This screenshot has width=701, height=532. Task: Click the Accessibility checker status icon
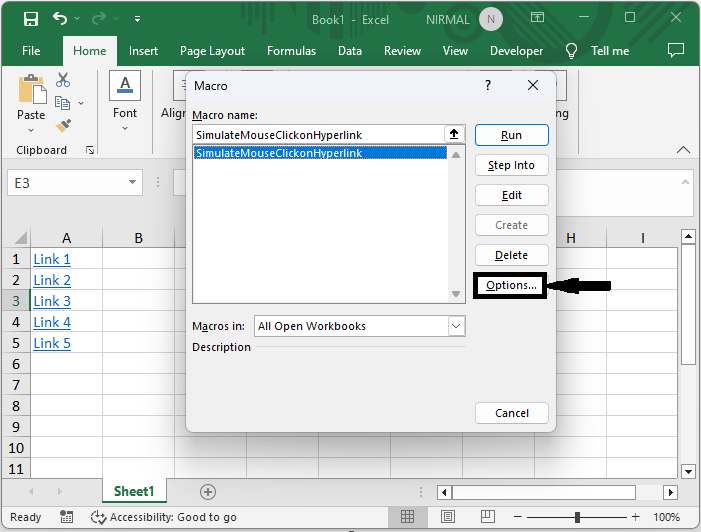(98, 517)
